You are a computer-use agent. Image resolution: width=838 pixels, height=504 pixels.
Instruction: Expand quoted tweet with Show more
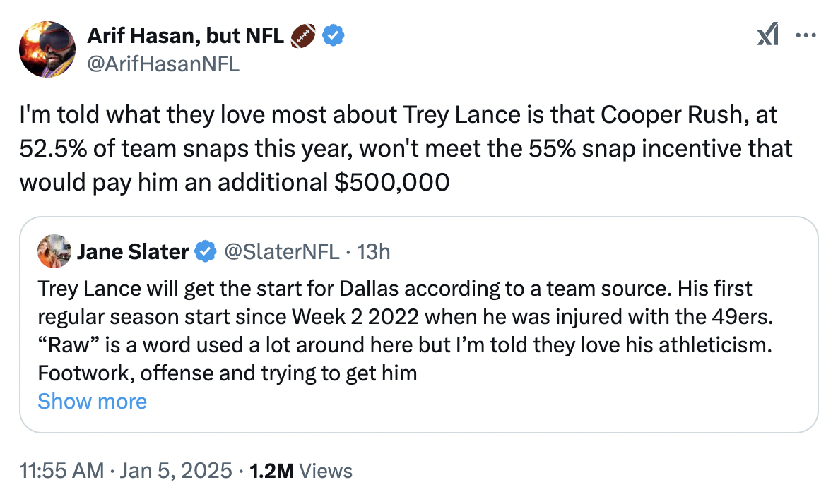click(92, 402)
